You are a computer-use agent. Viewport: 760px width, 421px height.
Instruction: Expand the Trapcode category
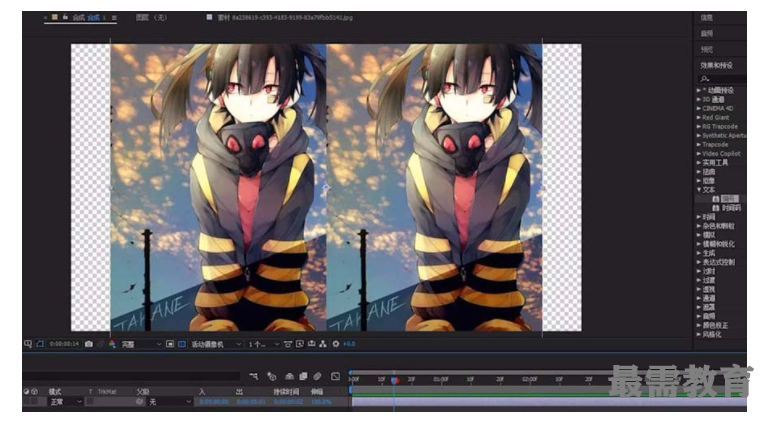click(x=698, y=144)
